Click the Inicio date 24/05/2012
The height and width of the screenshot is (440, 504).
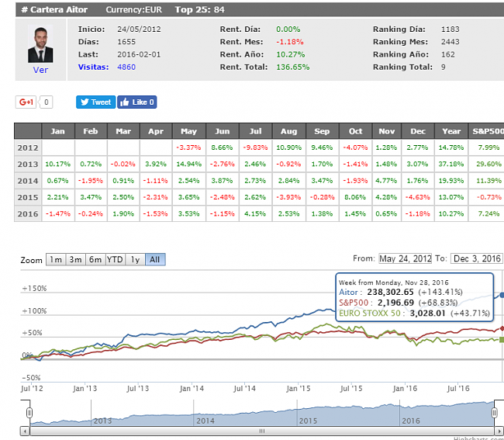click(139, 29)
